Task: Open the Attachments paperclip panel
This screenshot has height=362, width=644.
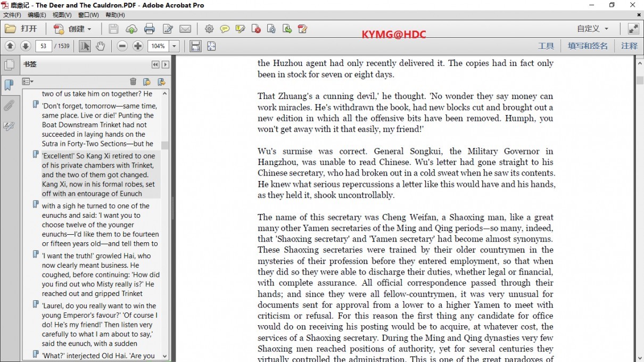Action: point(9,105)
